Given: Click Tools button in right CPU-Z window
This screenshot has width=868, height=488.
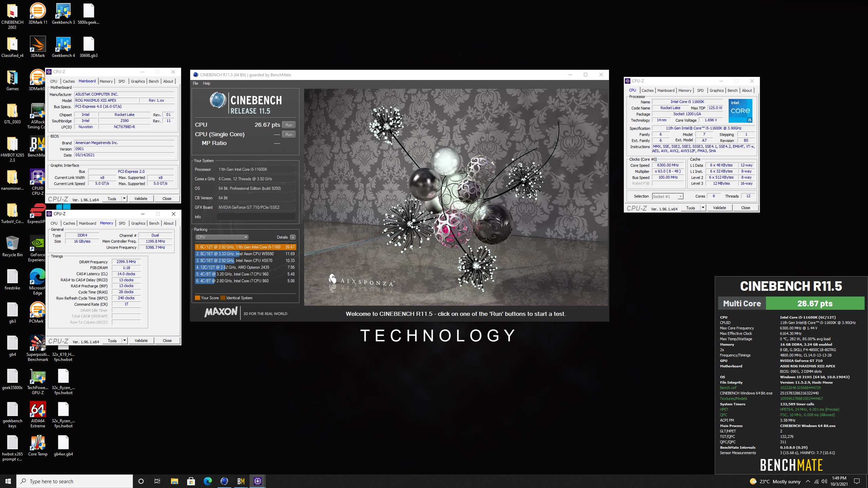Looking at the screenshot, I should (x=690, y=208).
